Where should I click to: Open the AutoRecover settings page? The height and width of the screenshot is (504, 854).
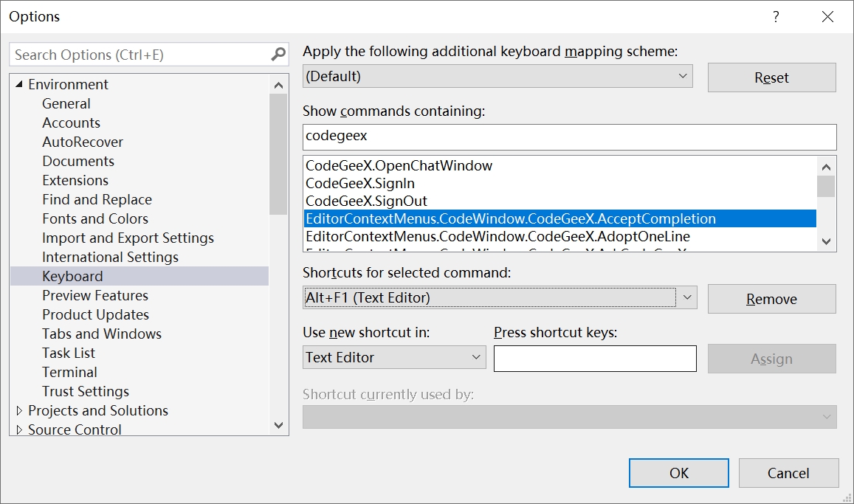pos(83,142)
